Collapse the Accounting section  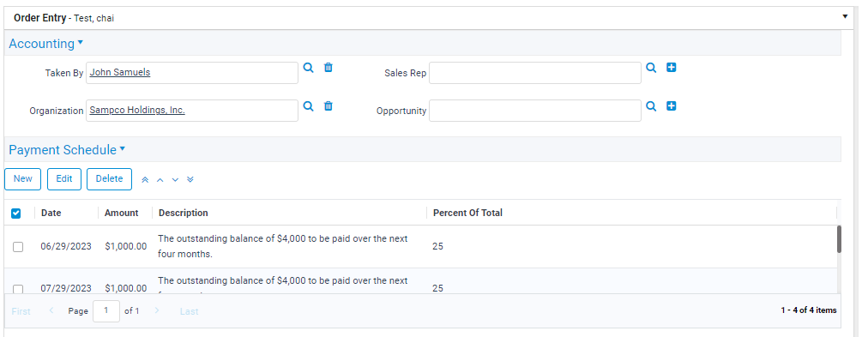tap(81, 42)
